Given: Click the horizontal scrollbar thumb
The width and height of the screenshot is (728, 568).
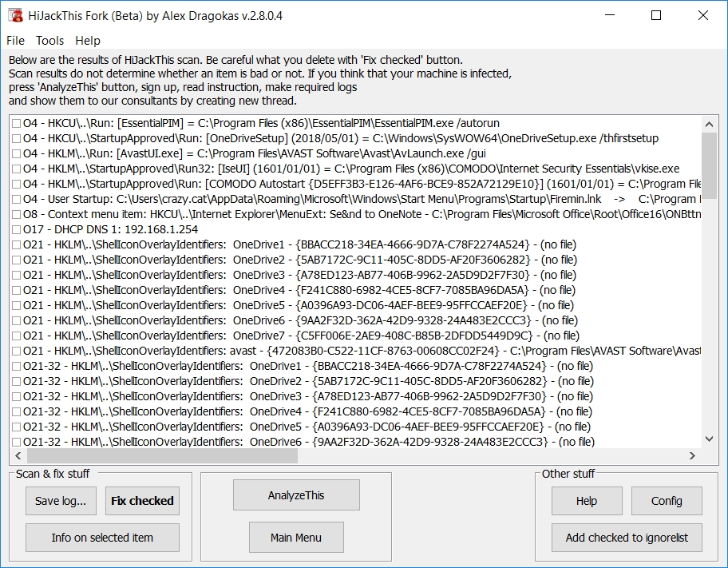Looking at the screenshot, I should (162, 455).
